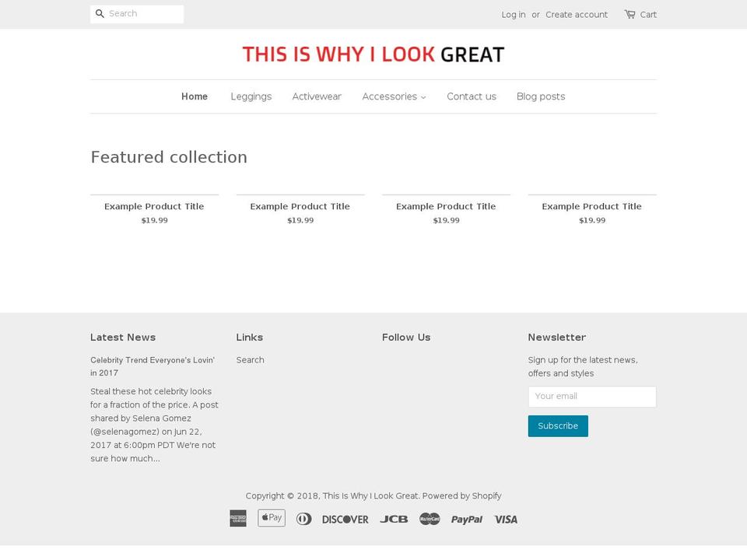Click the Latest News heading
Image resolution: width=747 pixels, height=560 pixels.
click(x=123, y=337)
